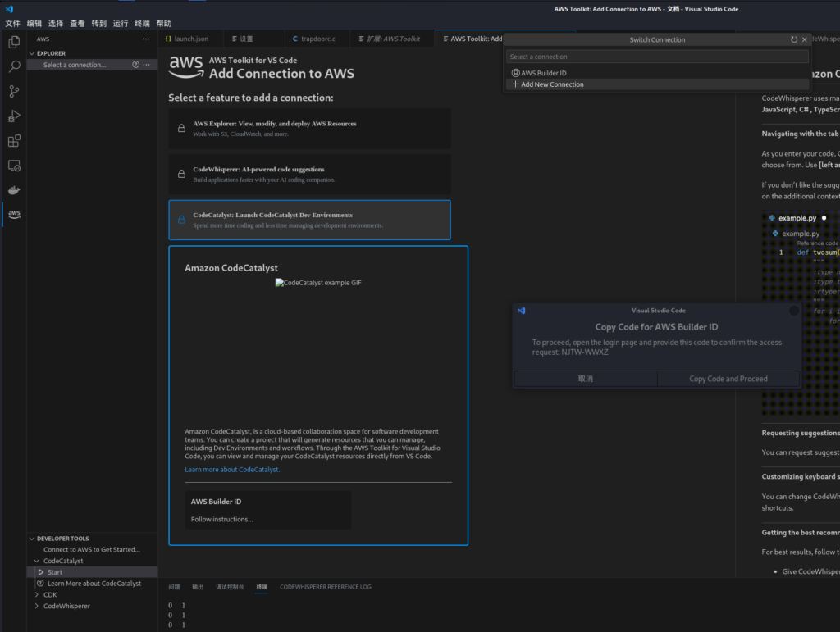Viewport: 840px width, 632px height.
Task: Click lock icon on CodeCatalyst feature card
Action: click(x=181, y=220)
